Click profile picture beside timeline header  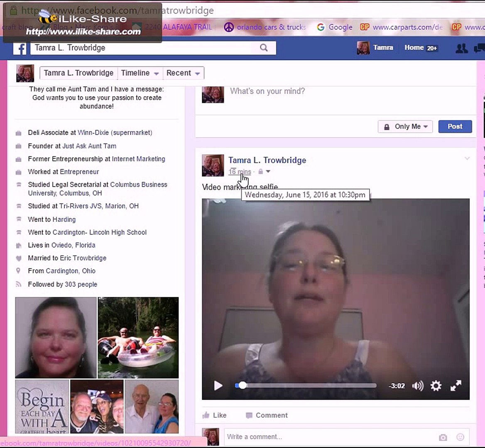coord(25,73)
